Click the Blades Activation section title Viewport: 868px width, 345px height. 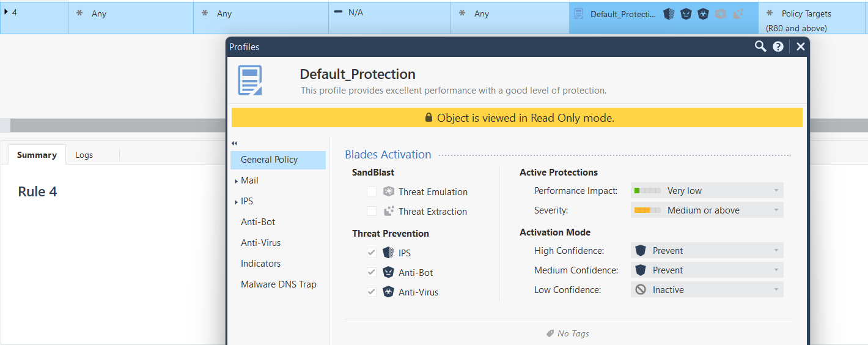coord(388,155)
